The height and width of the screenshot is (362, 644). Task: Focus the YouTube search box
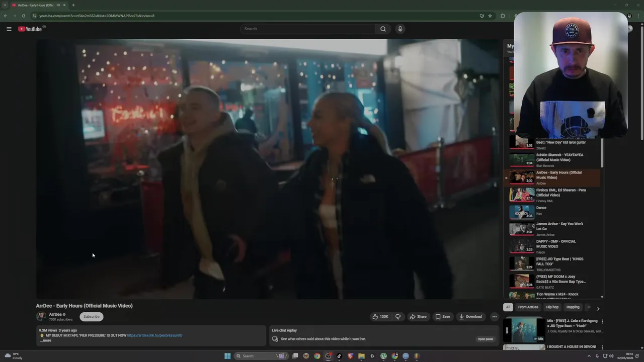point(308,29)
